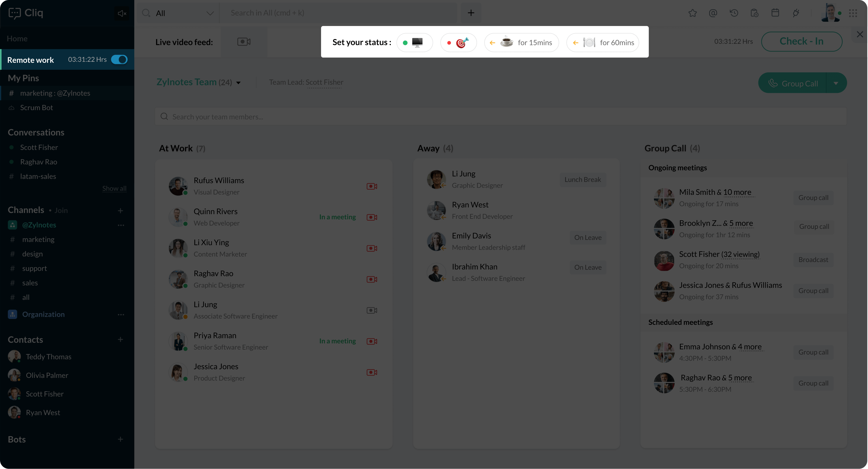Open Ibrahim Khan away member row
This screenshot has width=868, height=469.
coord(516,272)
